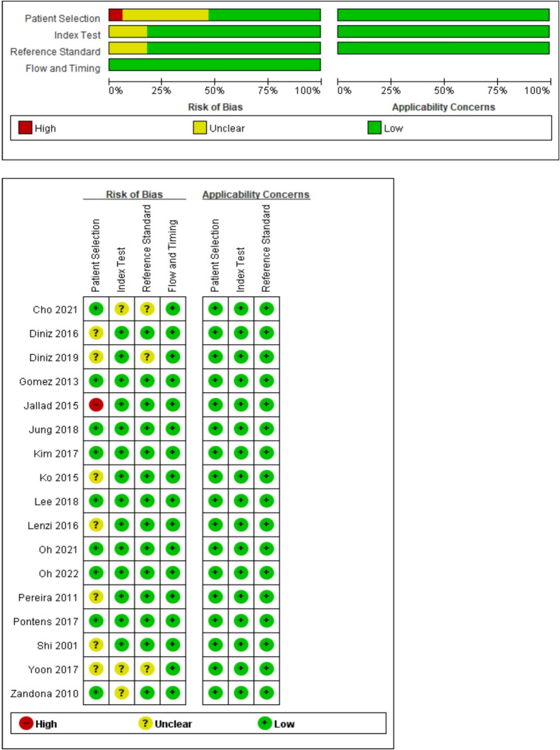
Task: Click Shi 2001 unclear Patient Selection bias icon
Action: (96, 645)
